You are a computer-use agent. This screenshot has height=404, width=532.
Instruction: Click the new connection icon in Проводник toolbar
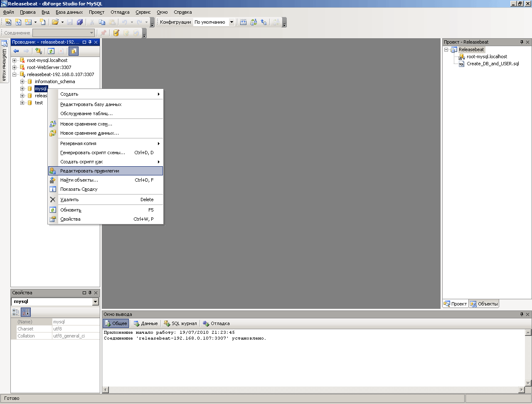click(39, 51)
